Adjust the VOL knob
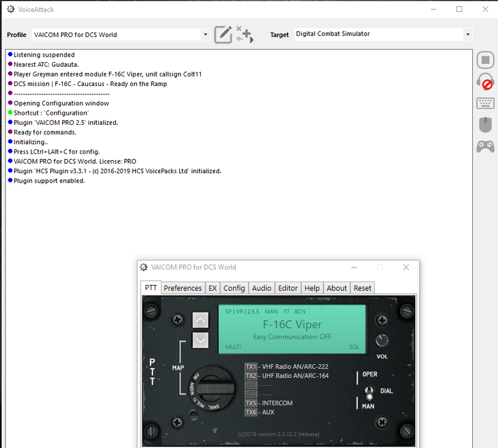The image size is (498, 448). (x=381, y=342)
